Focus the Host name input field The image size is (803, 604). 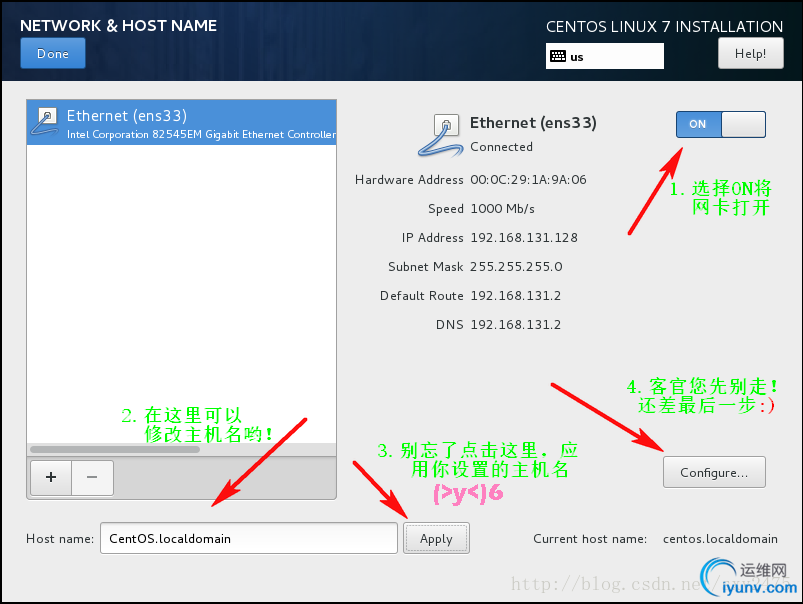coord(248,538)
